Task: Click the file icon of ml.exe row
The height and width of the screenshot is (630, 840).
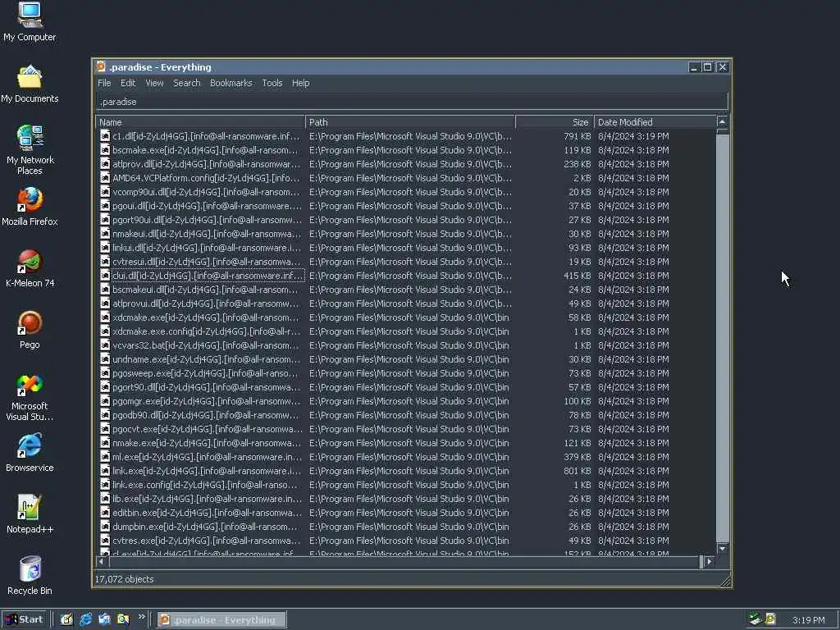Action: click(105, 457)
